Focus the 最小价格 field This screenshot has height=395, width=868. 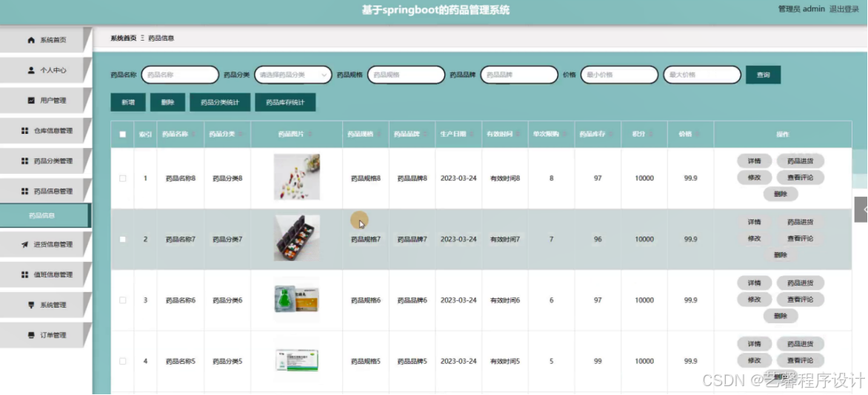(619, 75)
